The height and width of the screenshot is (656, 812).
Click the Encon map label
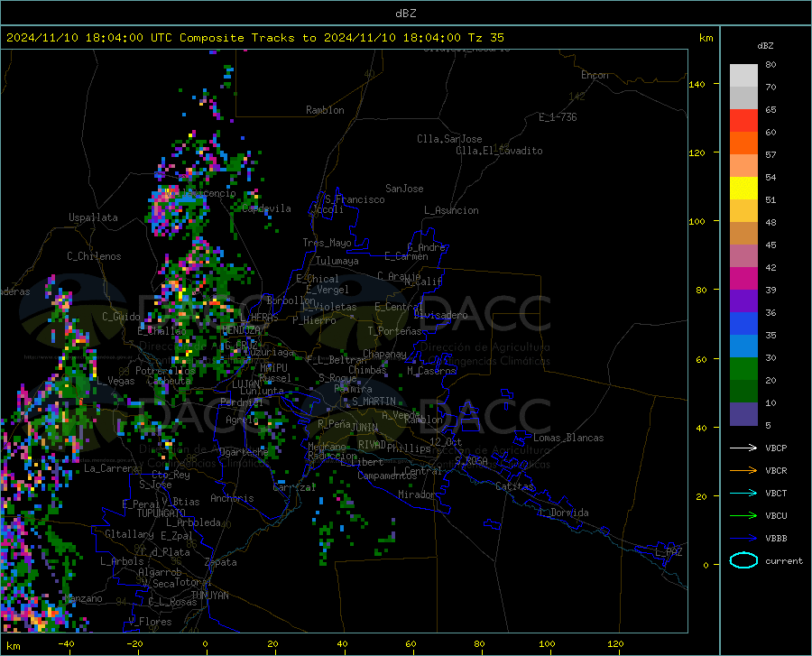[595, 75]
